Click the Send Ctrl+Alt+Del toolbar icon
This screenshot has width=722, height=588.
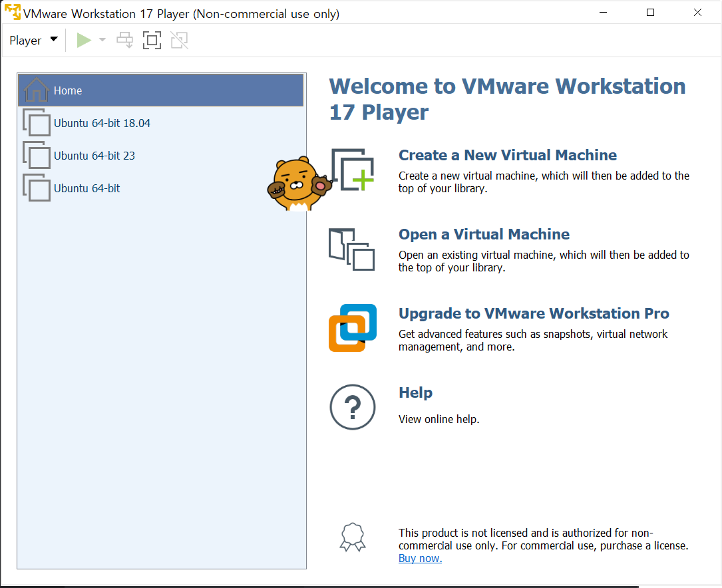[x=125, y=40]
